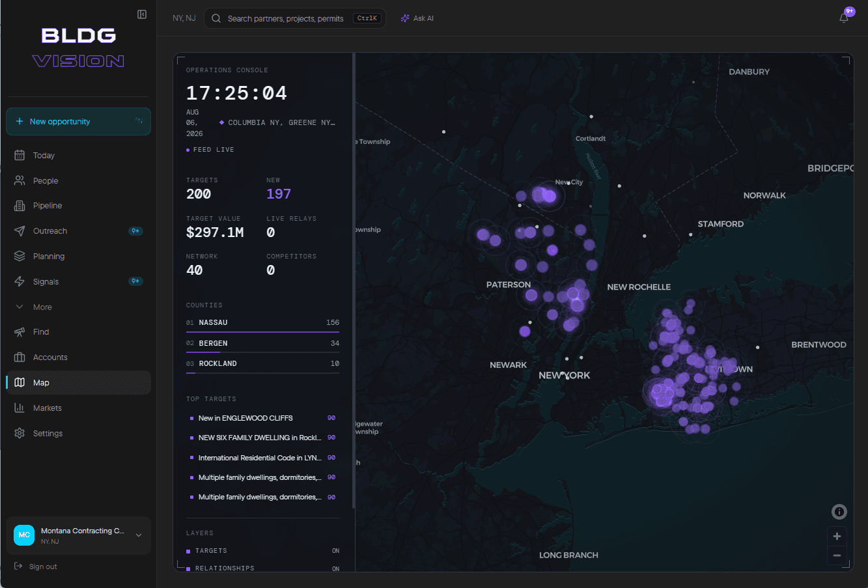868x588 pixels.
Task: Click the New opportunity button
Action: coord(78,122)
